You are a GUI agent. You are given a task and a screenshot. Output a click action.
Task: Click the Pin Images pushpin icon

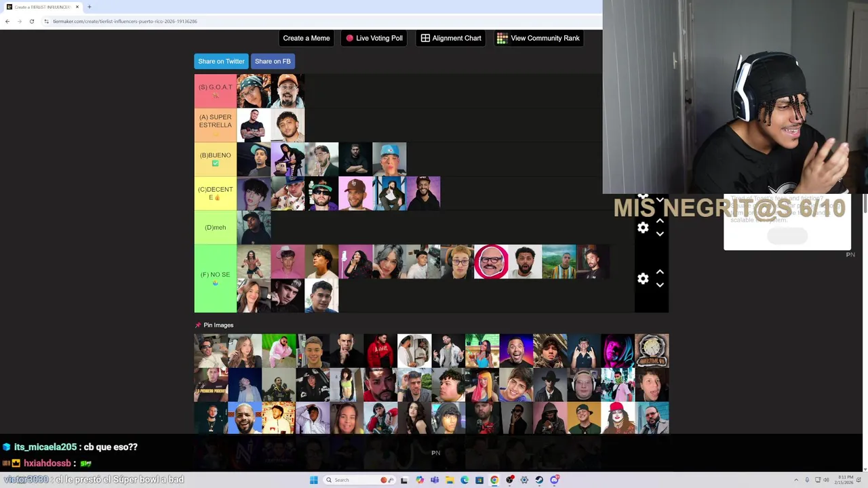pyautogui.click(x=198, y=325)
